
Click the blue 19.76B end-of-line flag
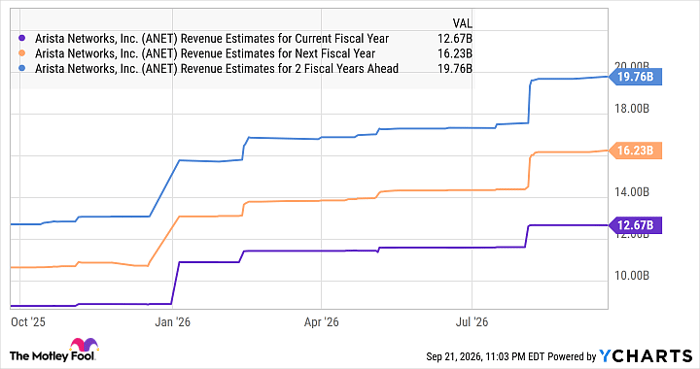tap(635, 77)
